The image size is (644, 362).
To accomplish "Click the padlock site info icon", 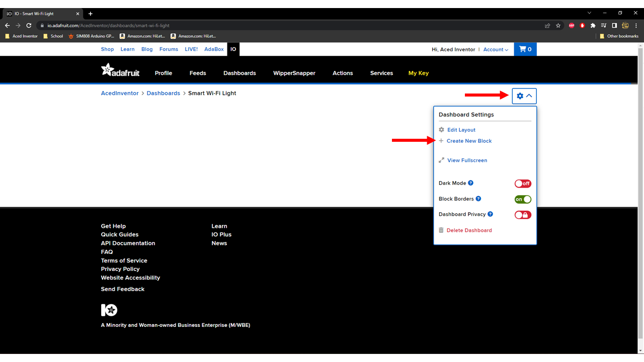I will 43,26.
